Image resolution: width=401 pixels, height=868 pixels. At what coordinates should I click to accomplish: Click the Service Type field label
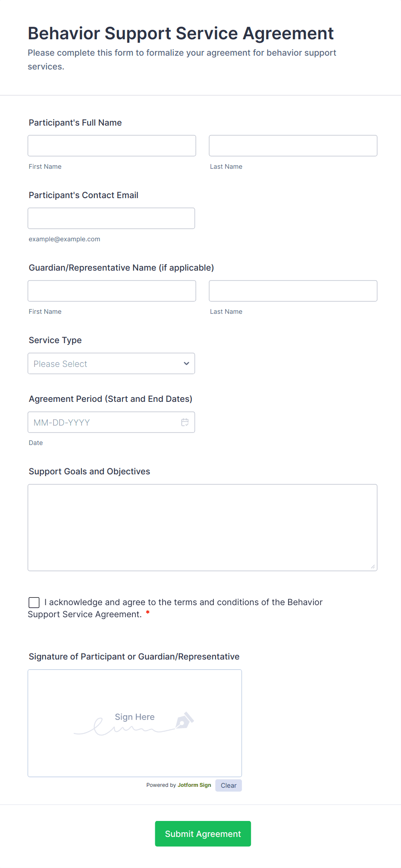(x=55, y=340)
